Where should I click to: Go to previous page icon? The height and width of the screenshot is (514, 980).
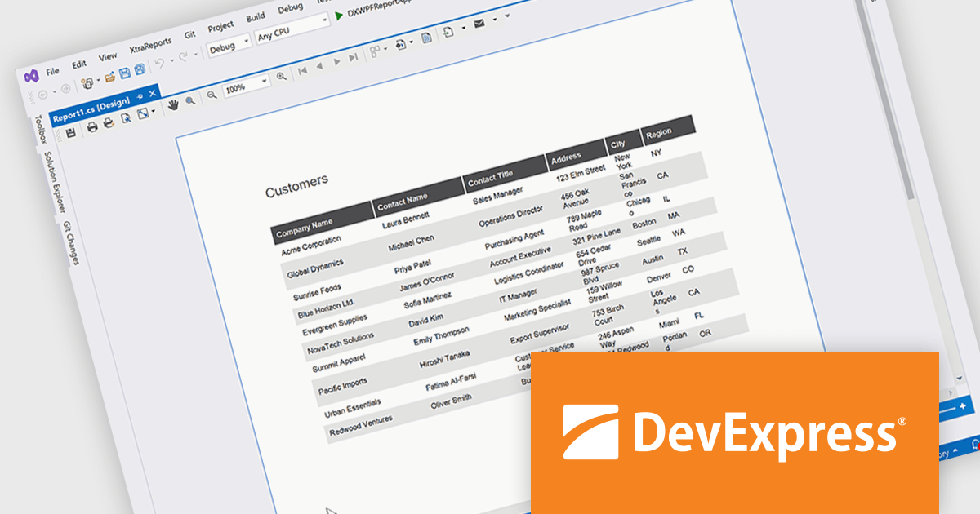319,66
